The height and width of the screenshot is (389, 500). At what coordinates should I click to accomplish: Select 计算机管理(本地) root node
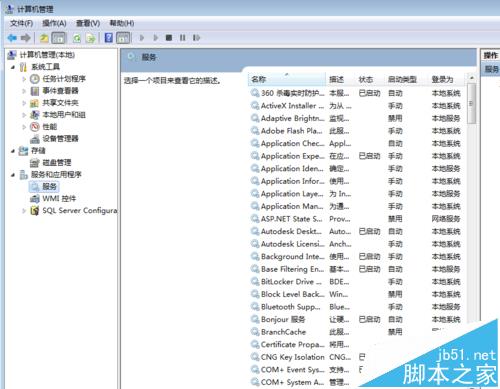47,55
